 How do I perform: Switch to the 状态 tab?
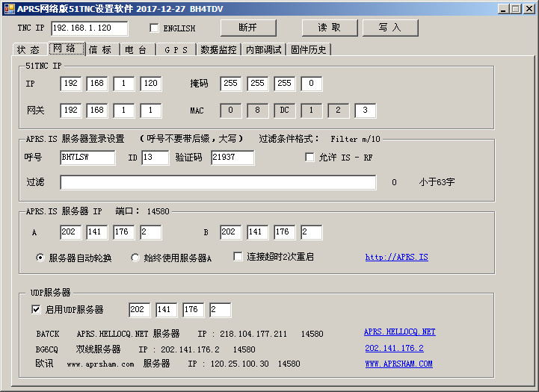click(x=28, y=50)
